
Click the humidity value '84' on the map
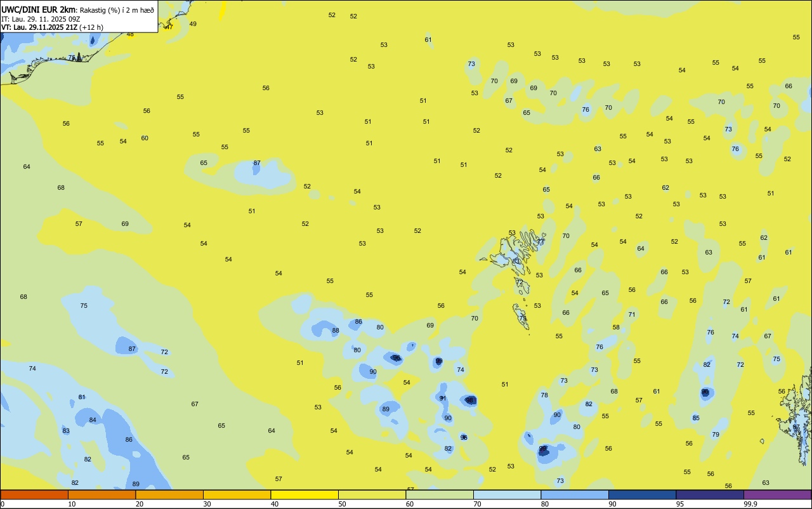(x=93, y=420)
